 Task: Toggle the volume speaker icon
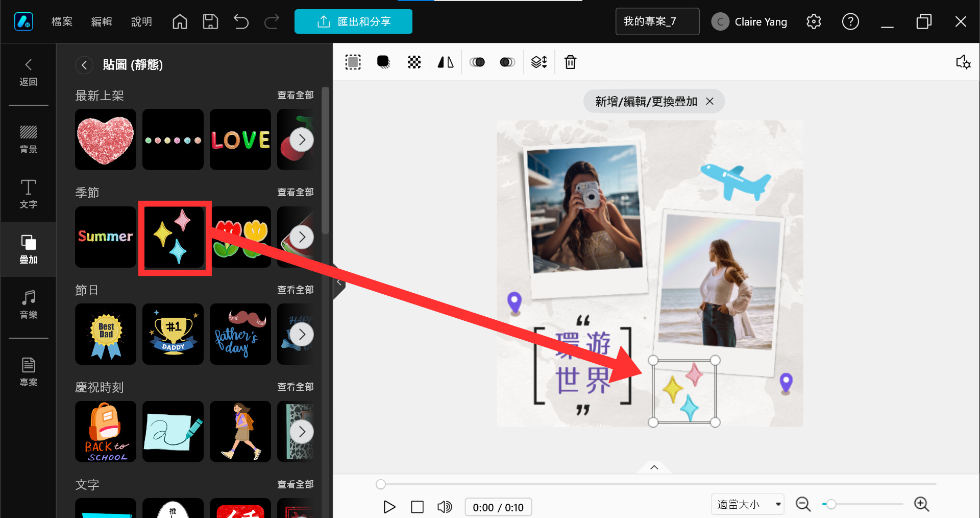point(445,507)
